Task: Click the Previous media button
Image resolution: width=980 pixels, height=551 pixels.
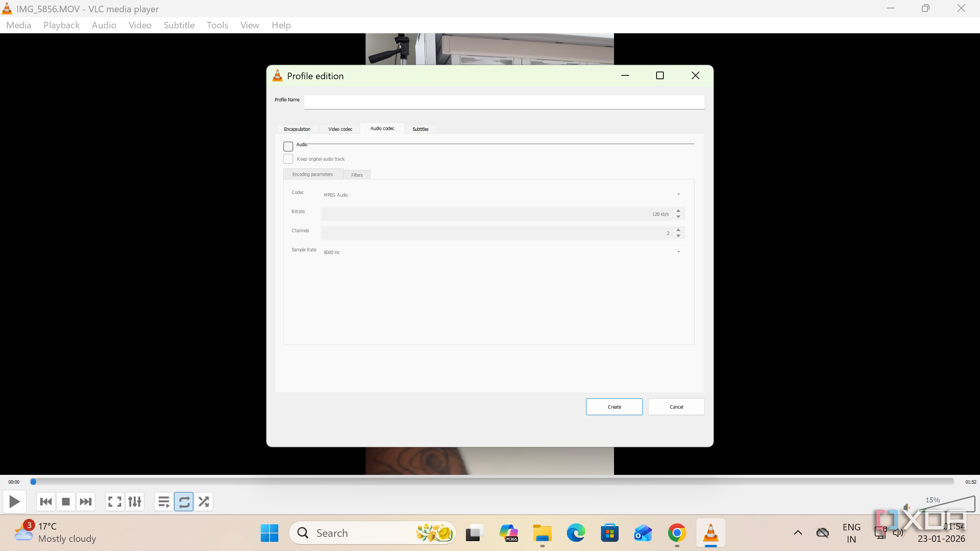Action: [46, 501]
